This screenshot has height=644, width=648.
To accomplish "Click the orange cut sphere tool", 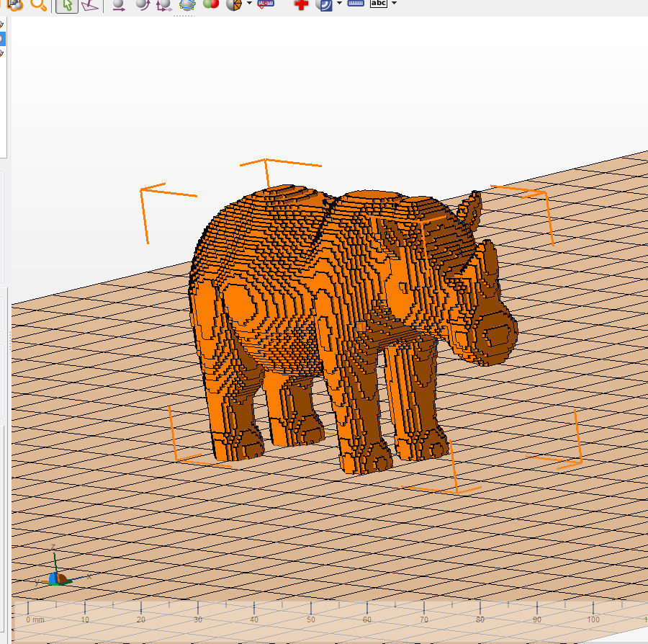I will coord(234,4).
